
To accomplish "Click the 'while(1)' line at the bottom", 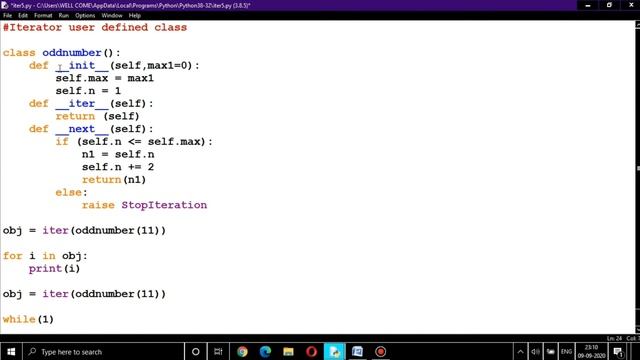I will 28,319.
